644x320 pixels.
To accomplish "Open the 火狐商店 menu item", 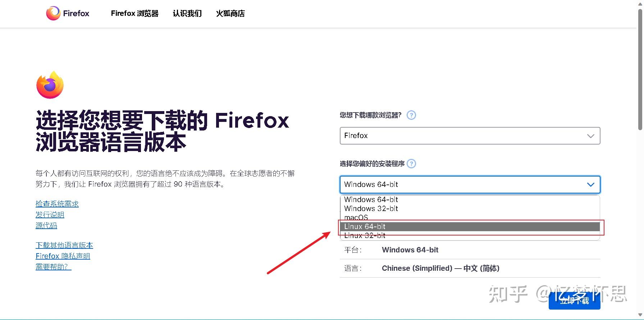I will click(230, 14).
